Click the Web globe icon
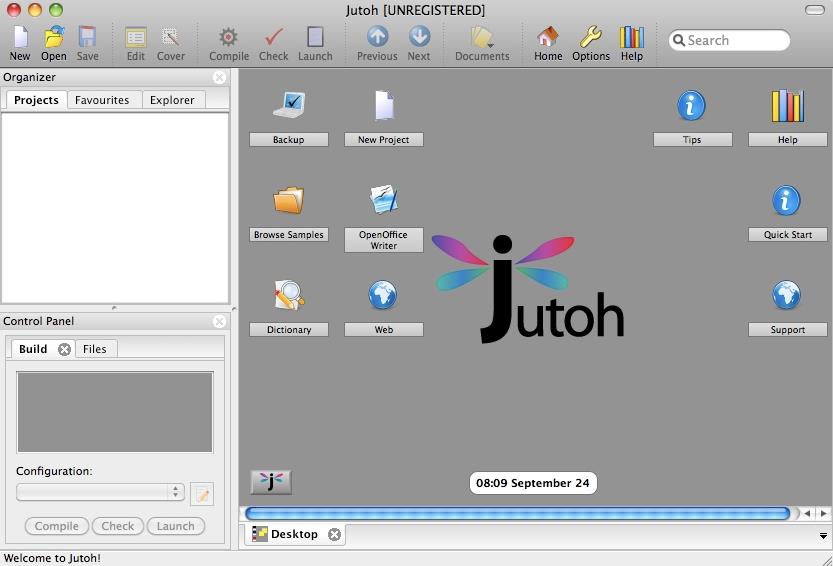The image size is (833, 566). pos(382,294)
